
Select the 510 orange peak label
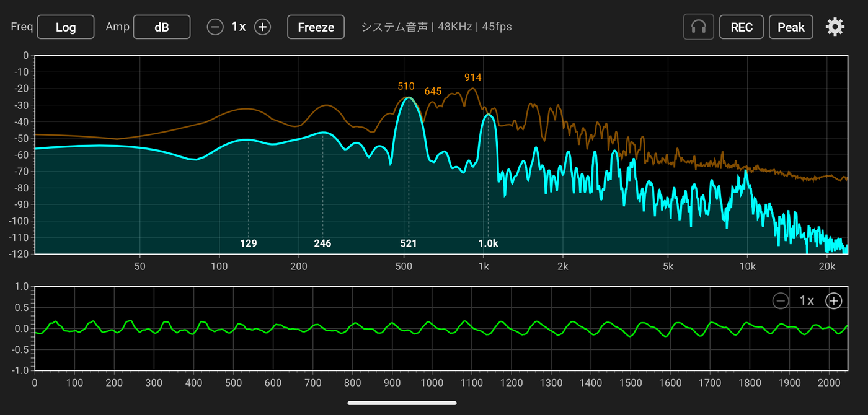(x=406, y=86)
